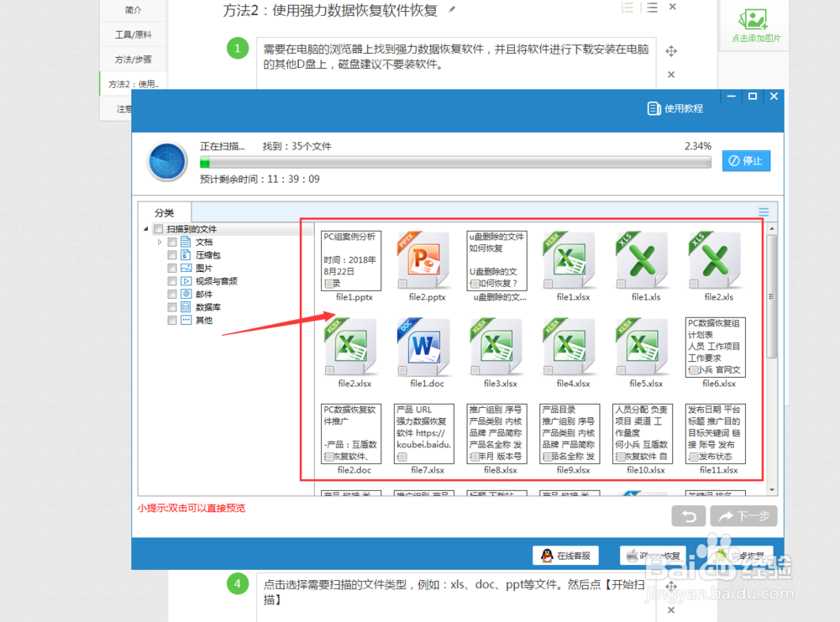Check the 扫描到的文件 root checkbox
Image resolution: width=840 pixels, height=622 pixels.
[158, 228]
